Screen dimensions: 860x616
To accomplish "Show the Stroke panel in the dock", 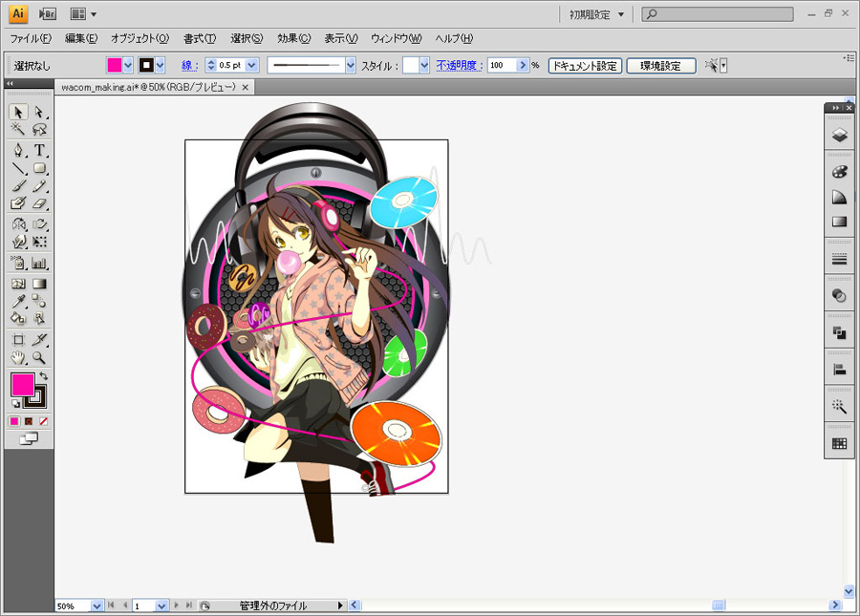I will tap(839, 259).
